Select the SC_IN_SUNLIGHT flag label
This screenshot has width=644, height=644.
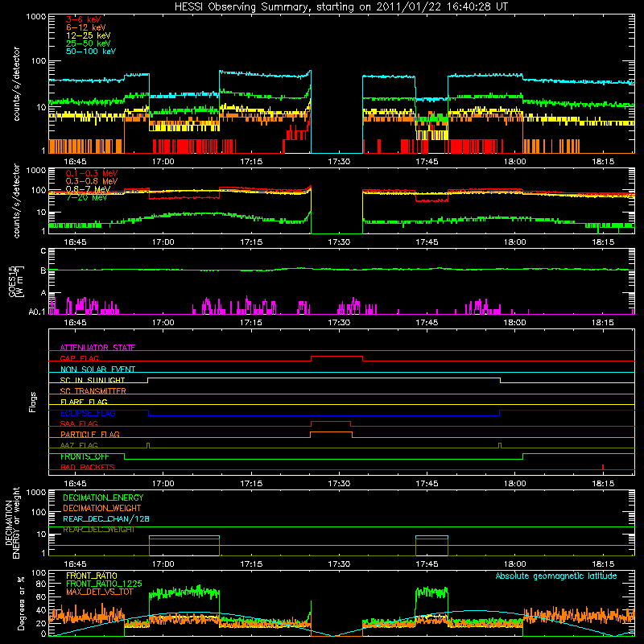click(x=93, y=380)
